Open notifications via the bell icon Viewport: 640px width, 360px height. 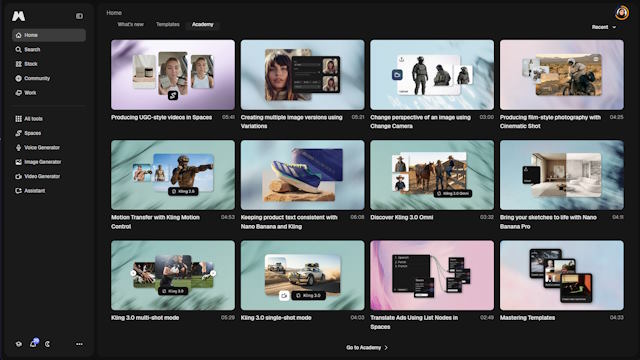click(x=33, y=344)
